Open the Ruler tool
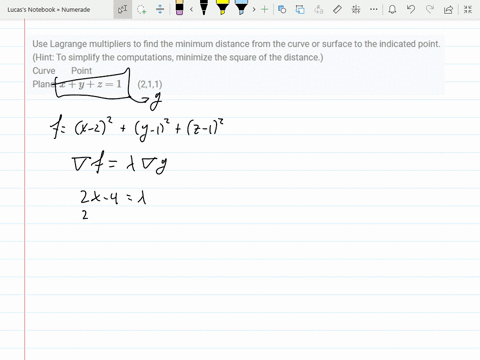 [337, 9]
